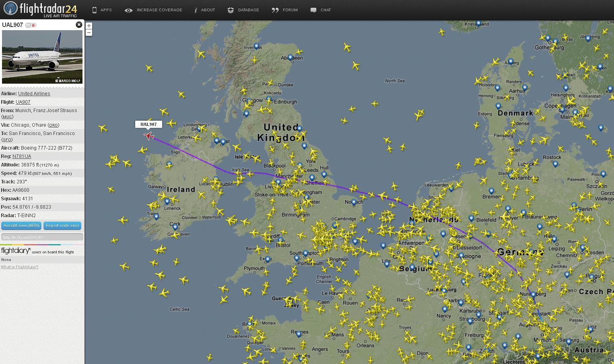Open the United Airlines airline link
The width and height of the screenshot is (614, 364).
pos(34,93)
